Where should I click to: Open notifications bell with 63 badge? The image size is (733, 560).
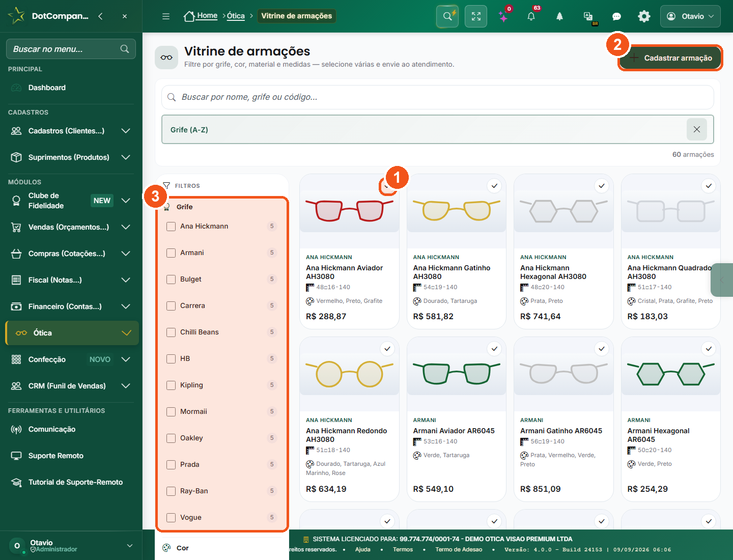tap(531, 16)
